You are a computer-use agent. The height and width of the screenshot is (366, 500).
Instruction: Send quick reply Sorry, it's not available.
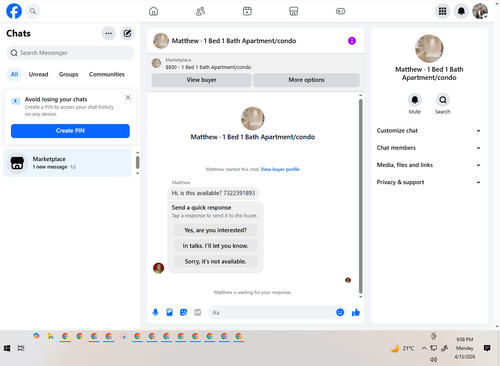[215, 262]
